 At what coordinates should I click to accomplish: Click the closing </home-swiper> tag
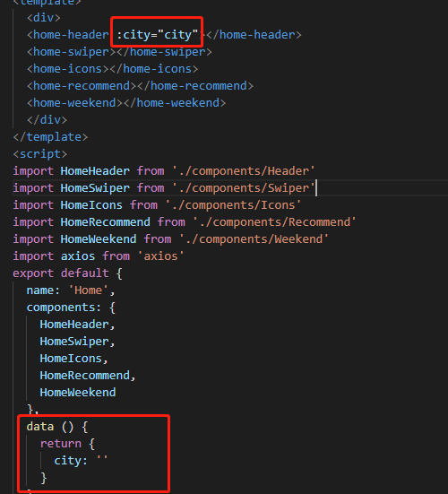[164, 52]
